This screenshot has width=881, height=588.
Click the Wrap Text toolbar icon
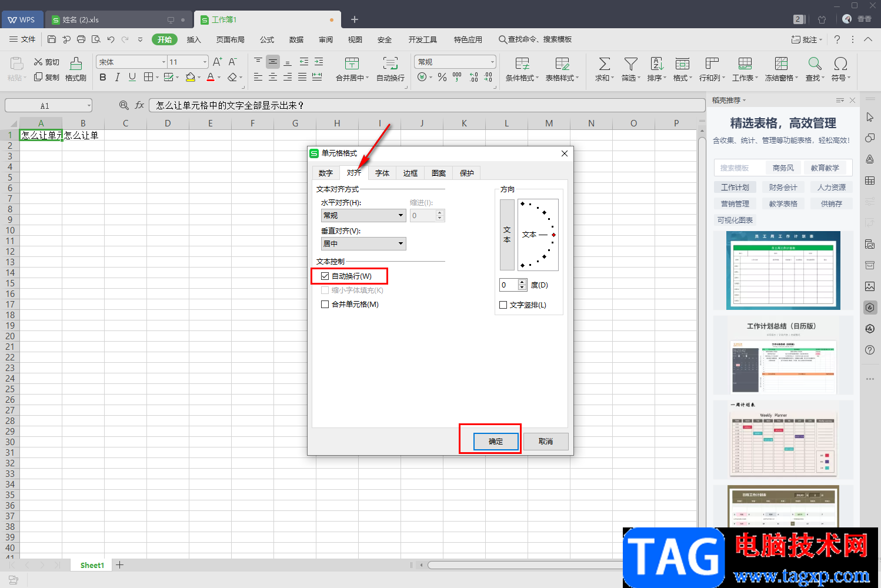(x=390, y=64)
